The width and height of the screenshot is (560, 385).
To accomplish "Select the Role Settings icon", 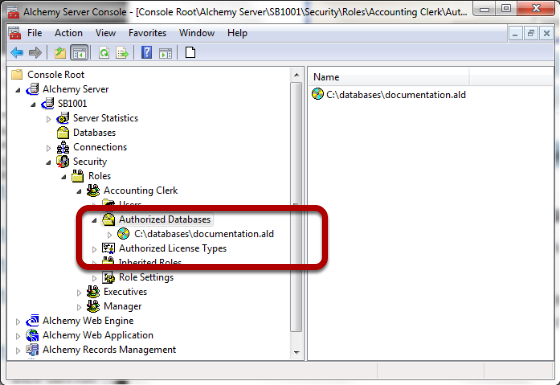I will pyautogui.click(x=108, y=277).
